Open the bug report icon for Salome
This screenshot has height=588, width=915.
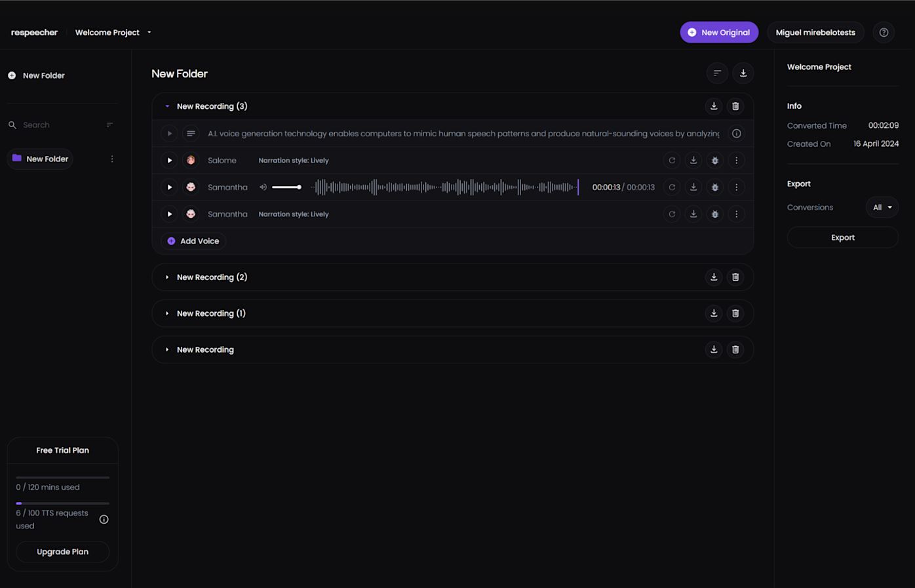(714, 161)
